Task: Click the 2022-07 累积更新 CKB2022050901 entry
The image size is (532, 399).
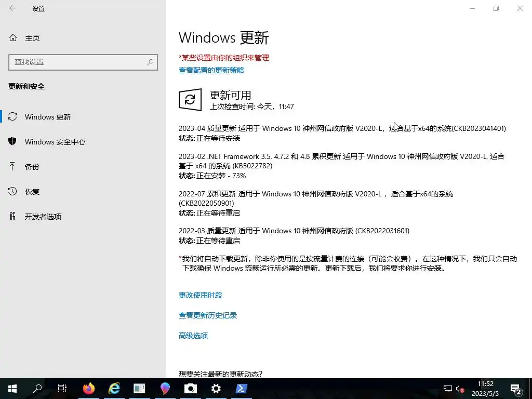Action: coord(316,198)
